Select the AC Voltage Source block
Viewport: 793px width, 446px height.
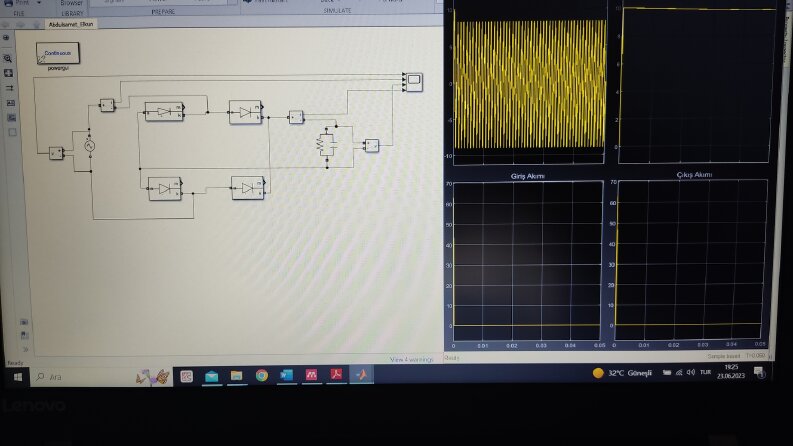tap(90, 146)
